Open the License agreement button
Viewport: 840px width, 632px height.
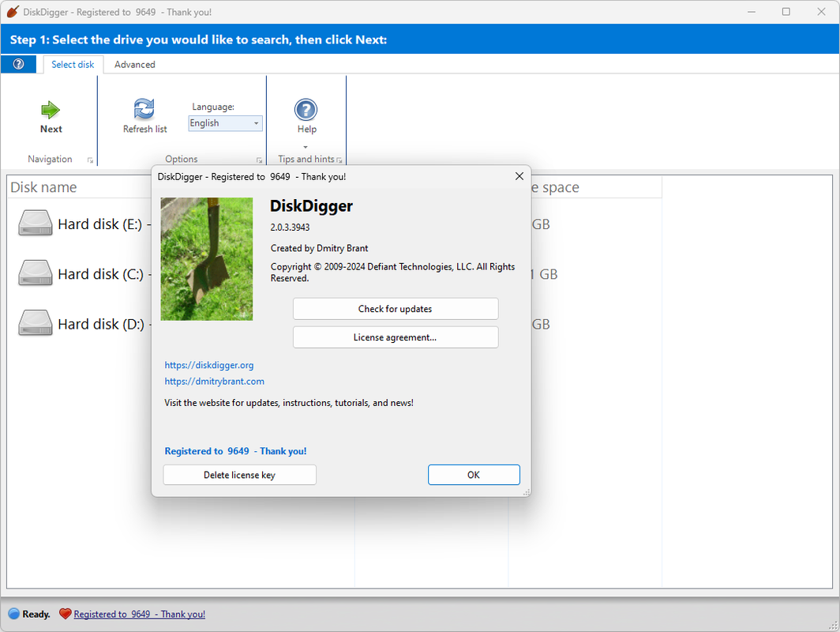click(396, 337)
